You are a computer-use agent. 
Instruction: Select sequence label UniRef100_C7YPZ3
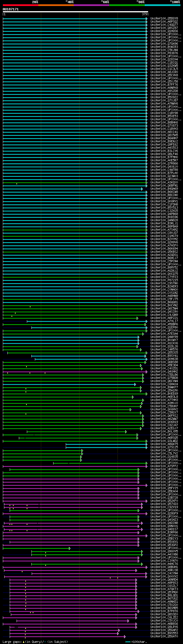point(164,277)
